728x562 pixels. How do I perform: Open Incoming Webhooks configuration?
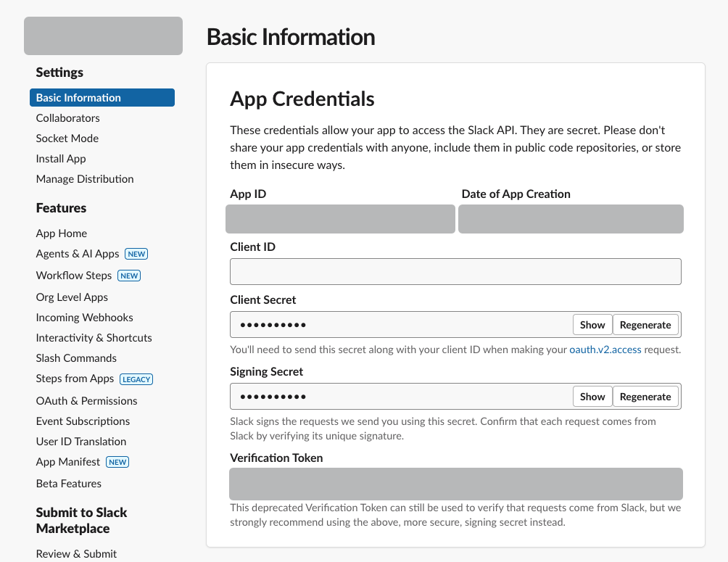coord(84,317)
